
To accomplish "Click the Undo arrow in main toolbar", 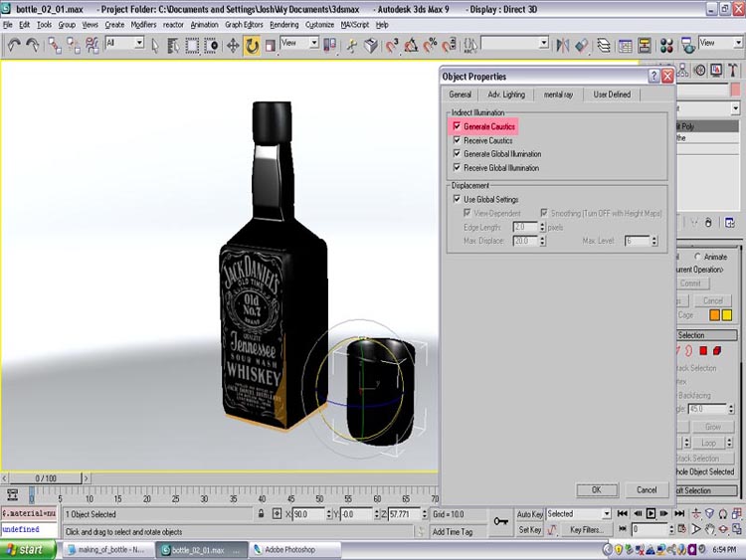I will pyautogui.click(x=14, y=45).
